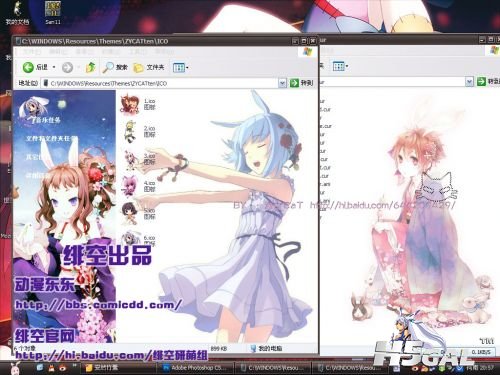Click green Go arrow in cur window
Screen dimensions: 500x375
coord(481,81)
